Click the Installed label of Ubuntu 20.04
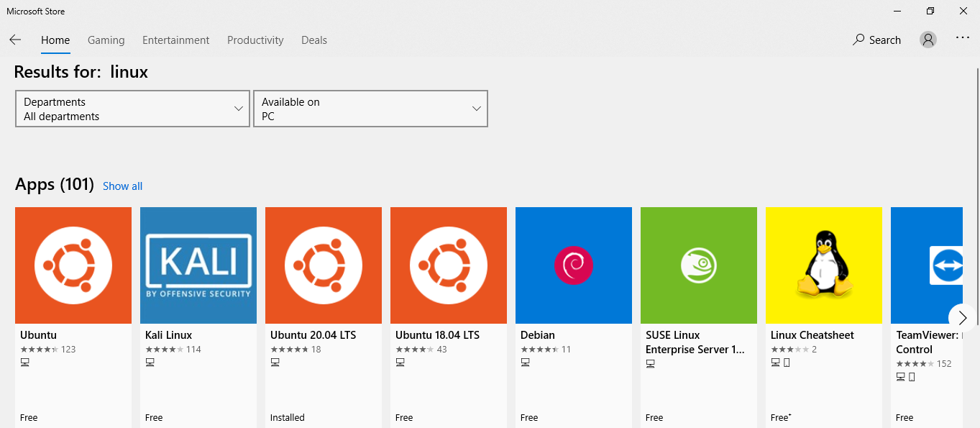Image resolution: width=980 pixels, height=428 pixels. click(x=288, y=417)
